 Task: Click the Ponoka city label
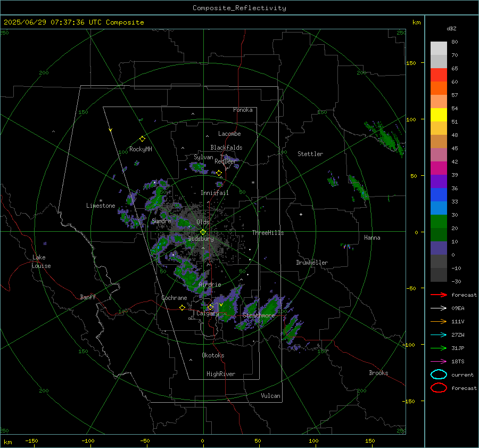pyautogui.click(x=243, y=110)
